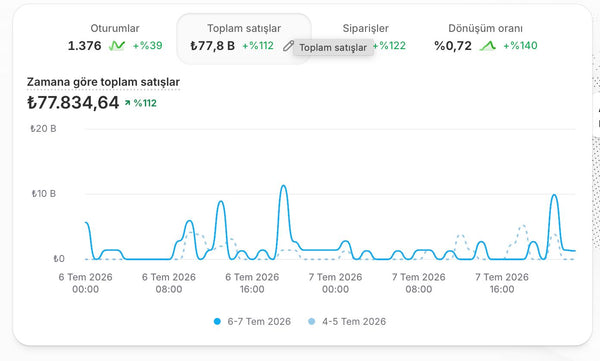The image size is (600, 361).
Task: Click the 7 Tem 2026 16:00 axis label
Action: click(x=502, y=283)
